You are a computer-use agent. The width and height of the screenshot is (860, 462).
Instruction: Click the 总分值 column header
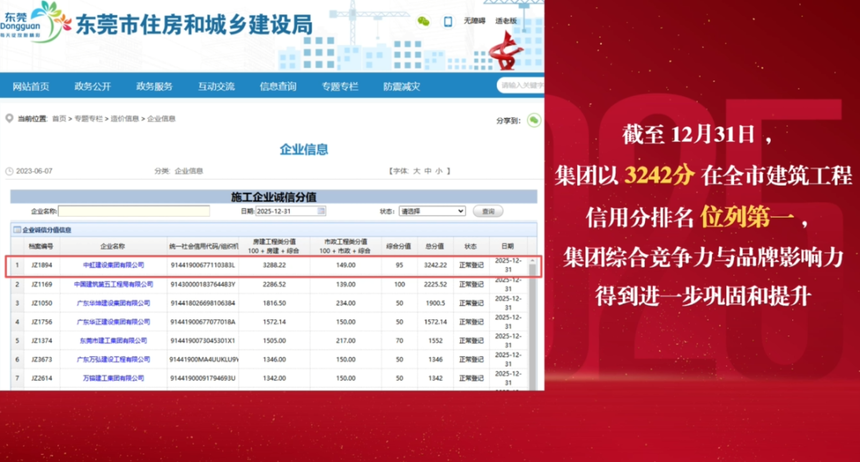click(x=435, y=246)
